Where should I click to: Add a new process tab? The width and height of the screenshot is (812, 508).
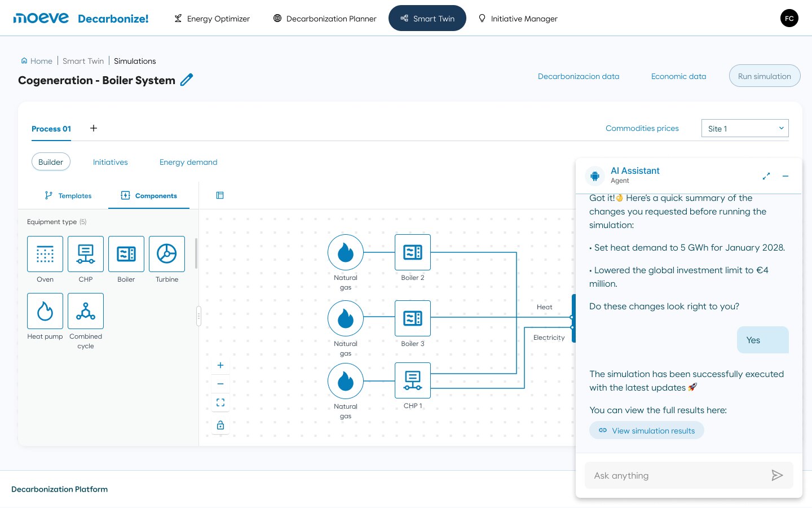click(94, 128)
